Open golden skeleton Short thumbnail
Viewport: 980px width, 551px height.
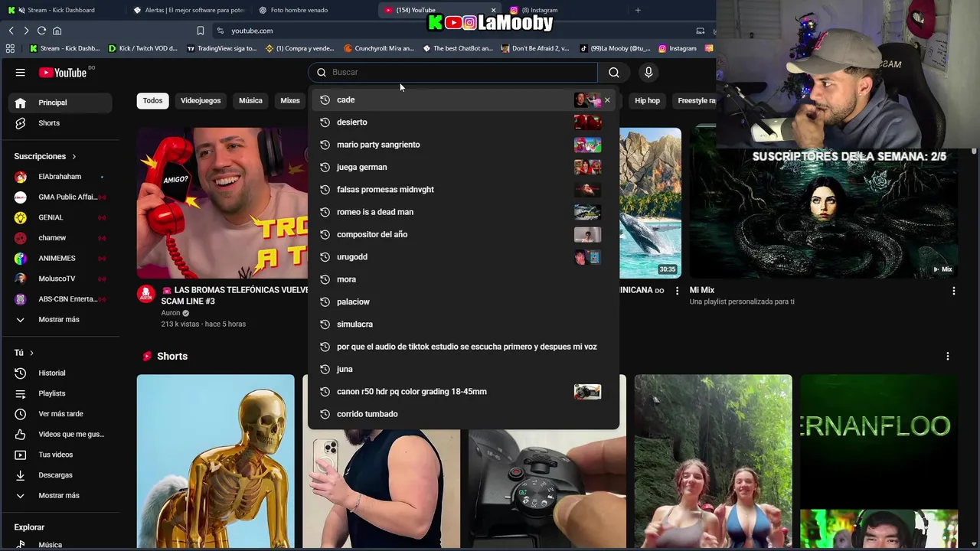[215, 461]
